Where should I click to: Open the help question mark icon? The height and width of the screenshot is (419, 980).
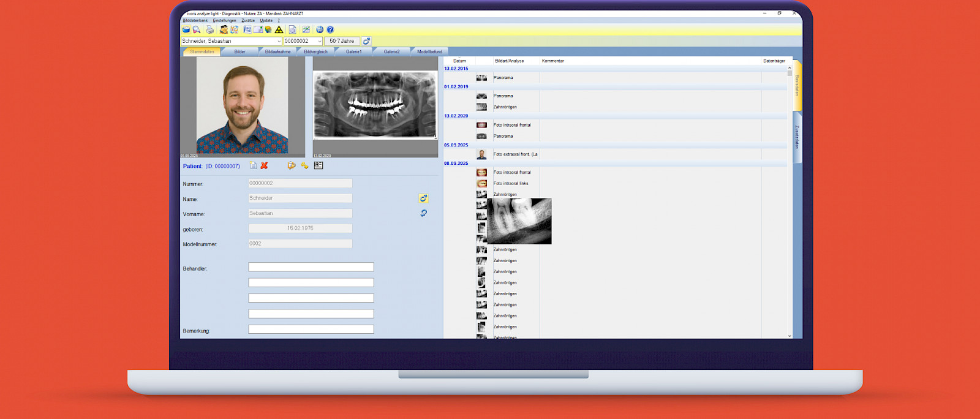[x=330, y=29]
